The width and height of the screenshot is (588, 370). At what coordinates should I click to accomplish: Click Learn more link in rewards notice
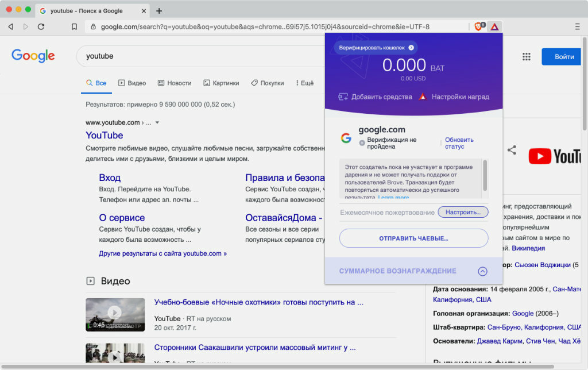pos(393,197)
